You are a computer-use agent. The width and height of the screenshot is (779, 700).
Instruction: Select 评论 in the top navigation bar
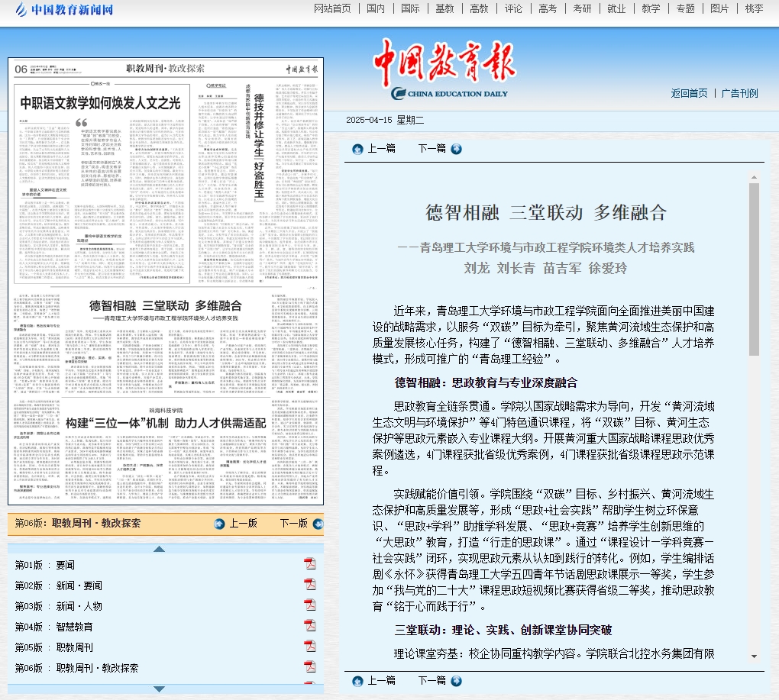click(x=514, y=8)
